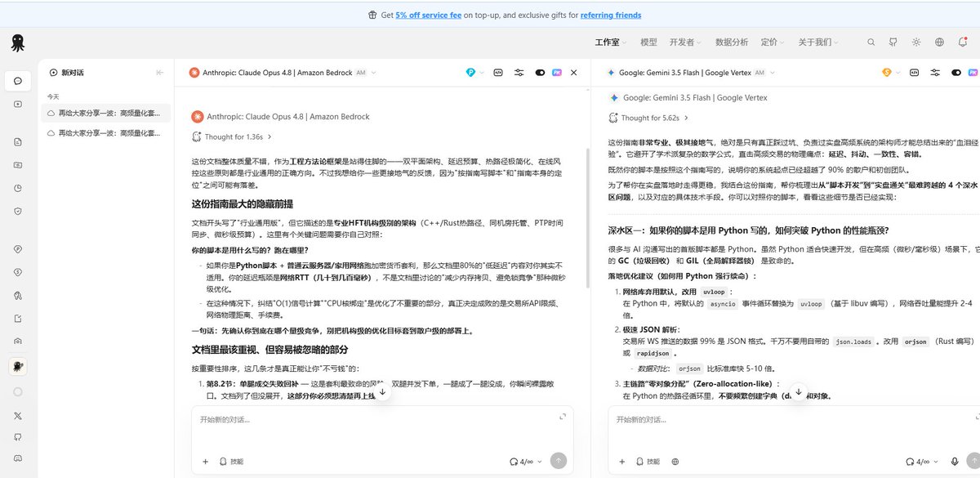
Task: Open the 定价 menu
Action: [773, 42]
